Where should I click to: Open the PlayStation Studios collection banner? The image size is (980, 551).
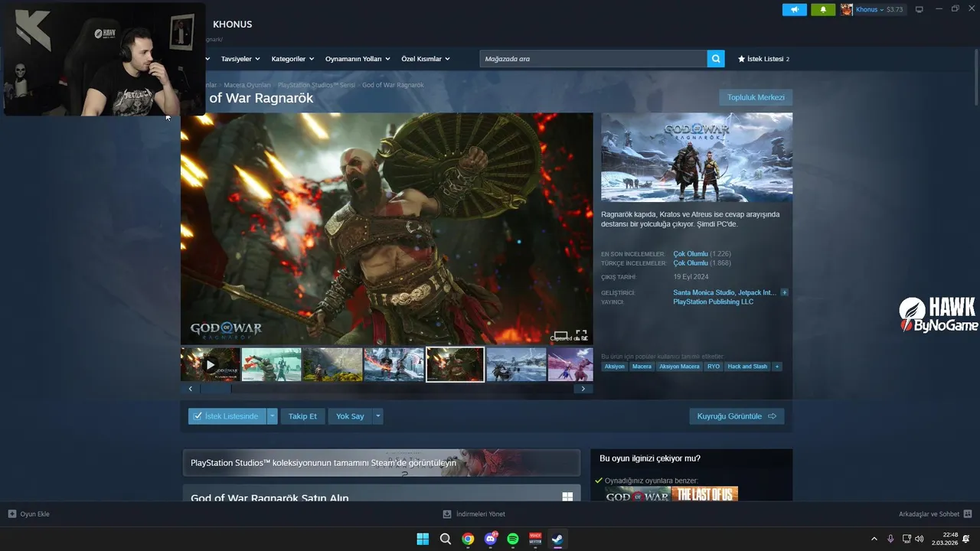(x=381, y=463)
